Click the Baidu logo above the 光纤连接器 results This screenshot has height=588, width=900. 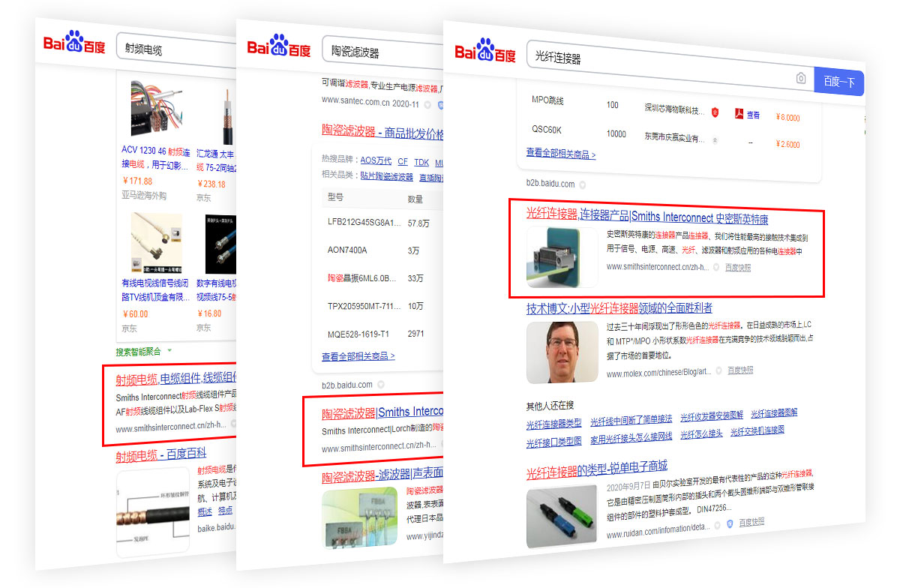click(484, 52)
